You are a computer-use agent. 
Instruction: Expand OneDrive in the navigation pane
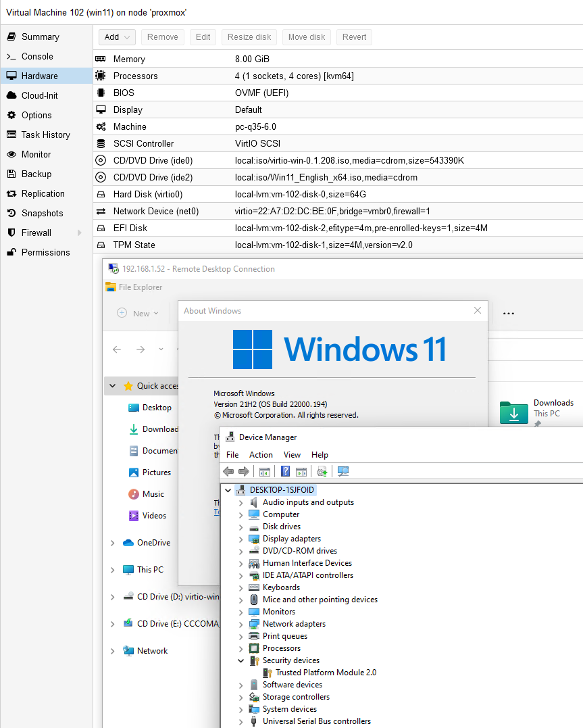(112, 543)
